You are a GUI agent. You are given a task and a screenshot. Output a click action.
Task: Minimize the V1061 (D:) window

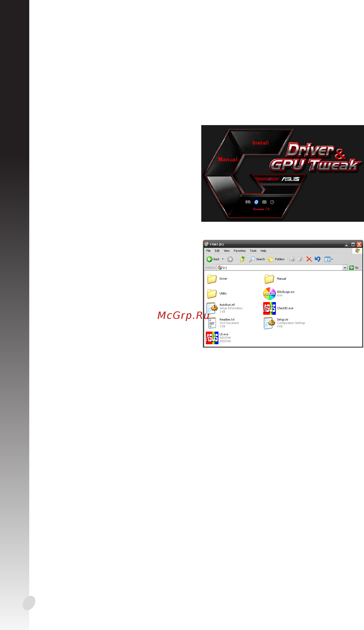[x=347, y=244]
